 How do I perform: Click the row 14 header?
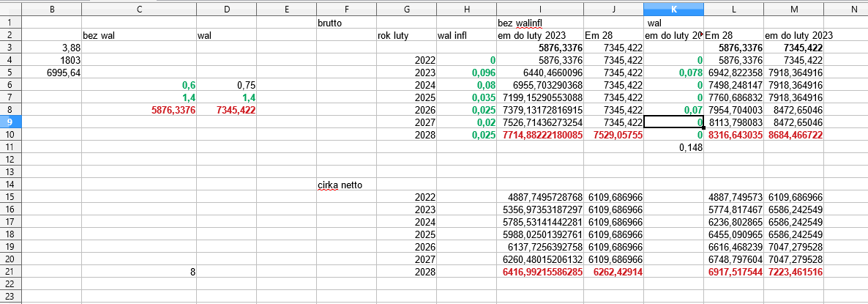[x=10, y=185]
